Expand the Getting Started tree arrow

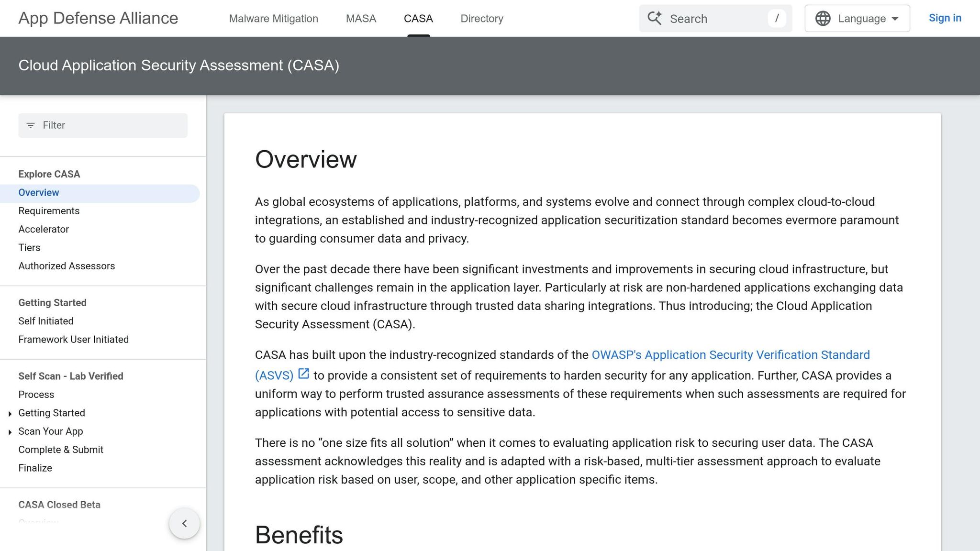[x=10, y=413]
